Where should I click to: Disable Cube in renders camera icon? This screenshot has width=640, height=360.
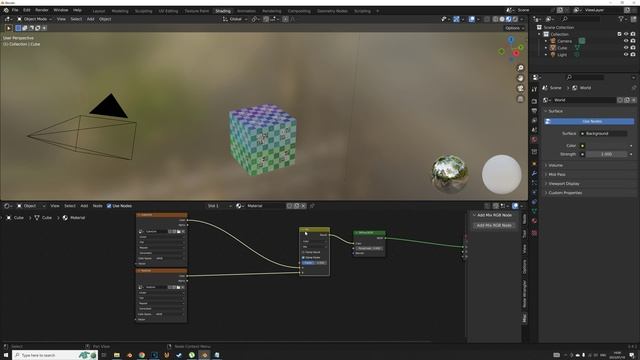[633, 48]
